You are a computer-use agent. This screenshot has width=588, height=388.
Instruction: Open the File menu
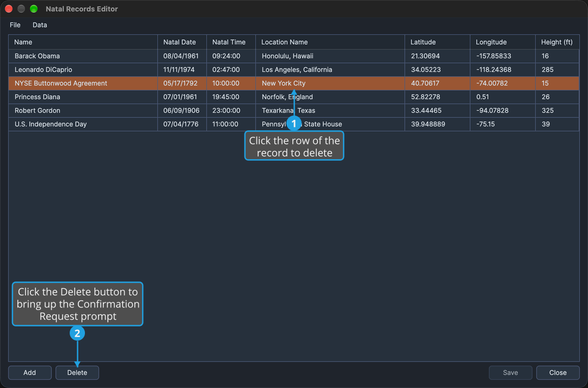pyautogui.click(x=15, y=25)
